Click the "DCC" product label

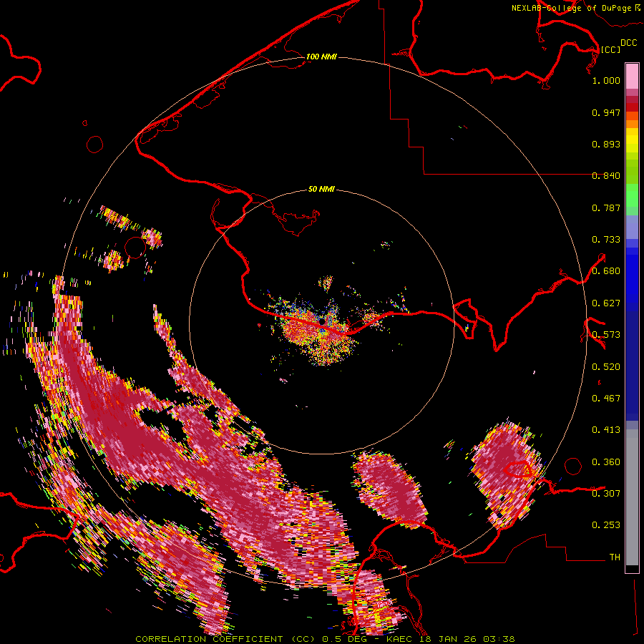click(628, 43)
